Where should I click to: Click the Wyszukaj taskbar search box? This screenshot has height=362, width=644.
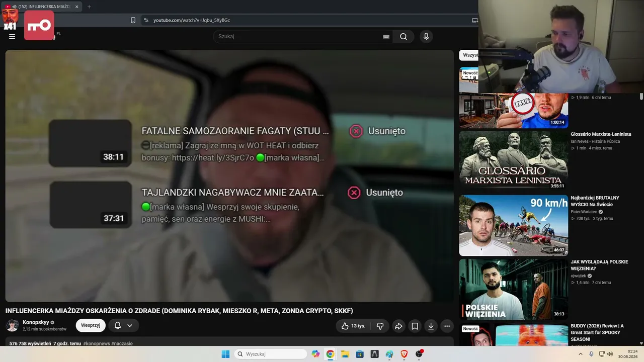coord(270,354)
